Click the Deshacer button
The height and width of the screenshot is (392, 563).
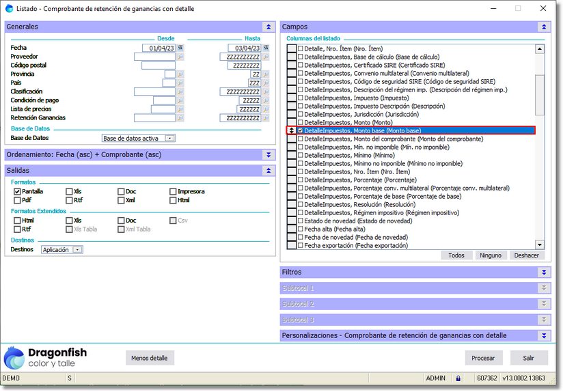(526, 255)
